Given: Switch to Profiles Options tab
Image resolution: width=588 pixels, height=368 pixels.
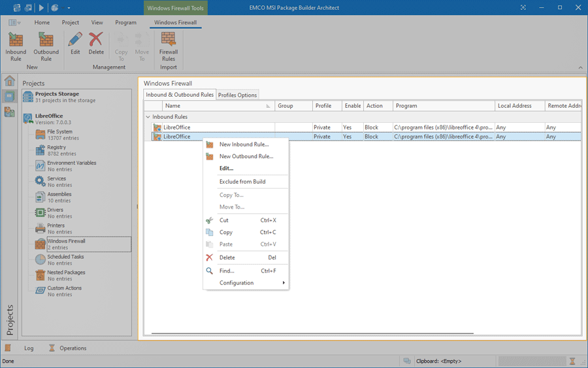Looking at the screenshot, I should [237, 95].
